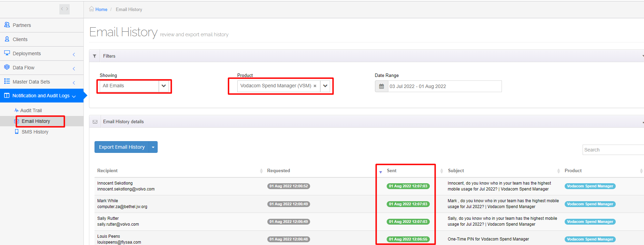This screenshot has height=245, width=644.
Task: Collapse Notification and Audit Logs chevron
Action: point(74,97)
